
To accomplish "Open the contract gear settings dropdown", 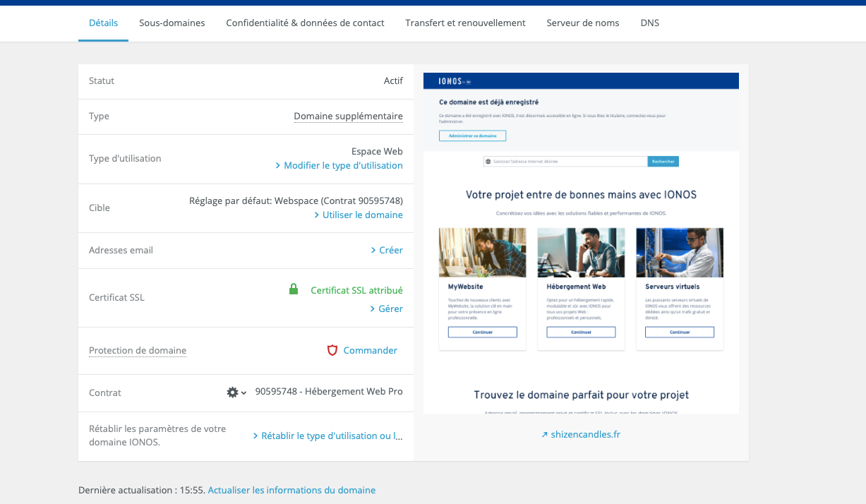I will (236, 392).
